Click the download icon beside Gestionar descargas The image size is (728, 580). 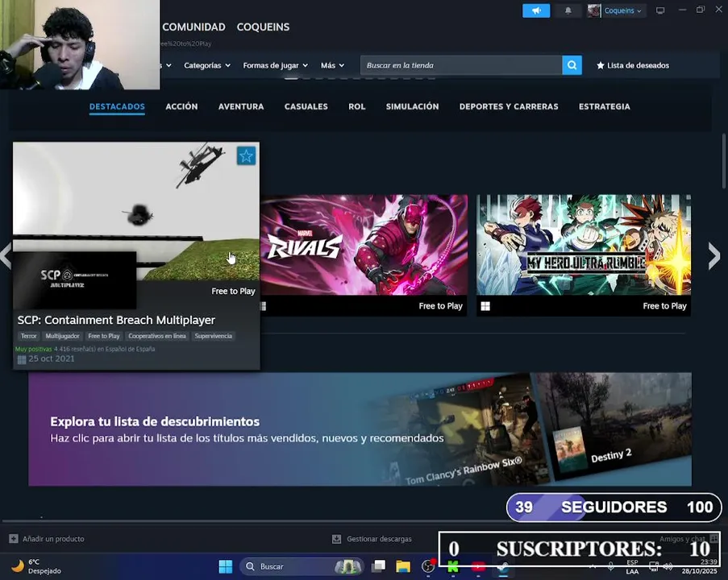click(337, 539)
